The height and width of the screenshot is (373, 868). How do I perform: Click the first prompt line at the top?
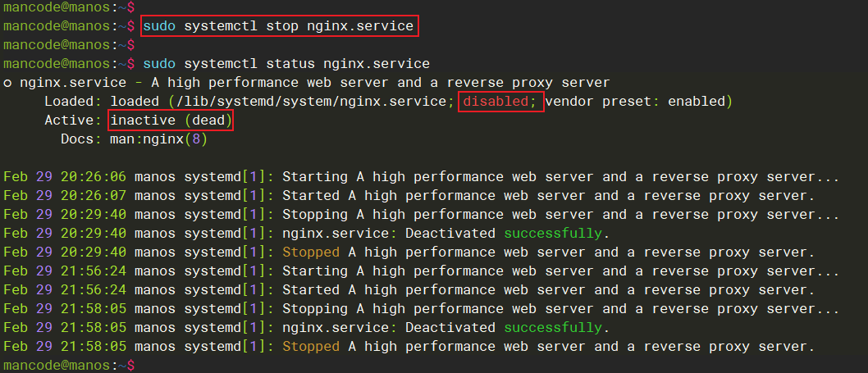tap(67, 7)
